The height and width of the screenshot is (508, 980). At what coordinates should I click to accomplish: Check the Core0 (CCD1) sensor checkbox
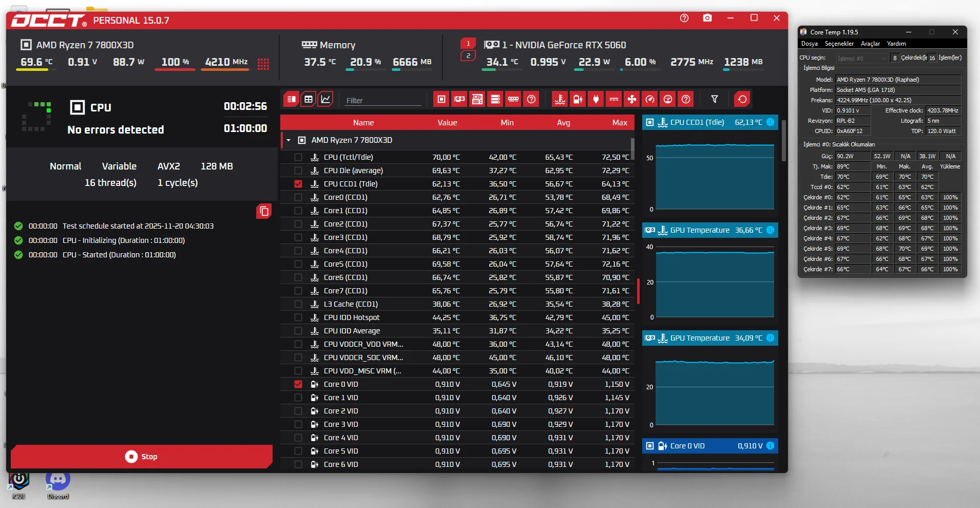(298, 197)
